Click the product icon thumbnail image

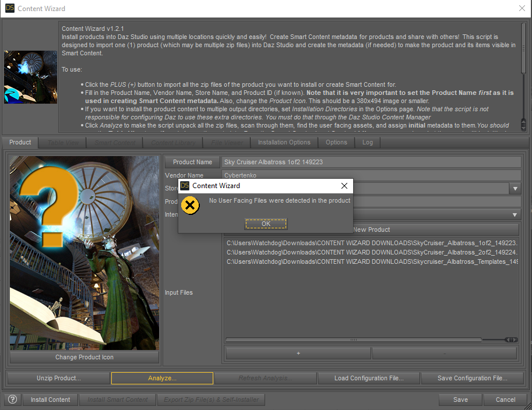tap(84, 253)
